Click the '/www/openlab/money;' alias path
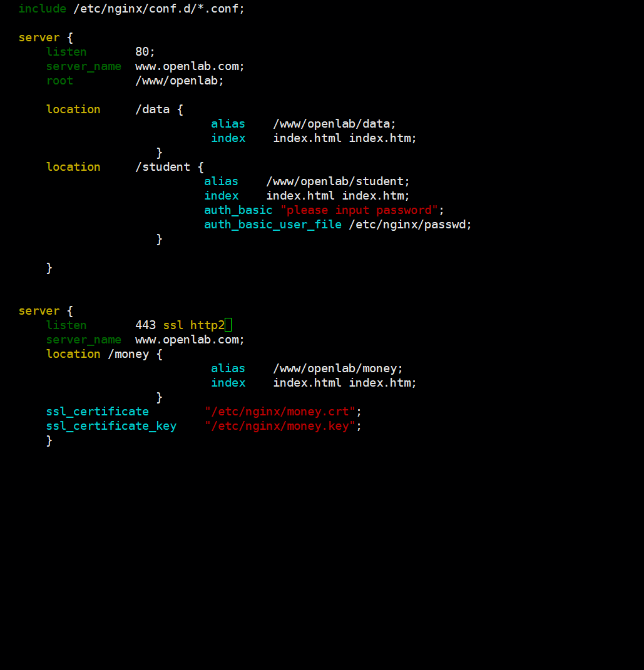The image size is (644, 670). (x=338, y=368)
